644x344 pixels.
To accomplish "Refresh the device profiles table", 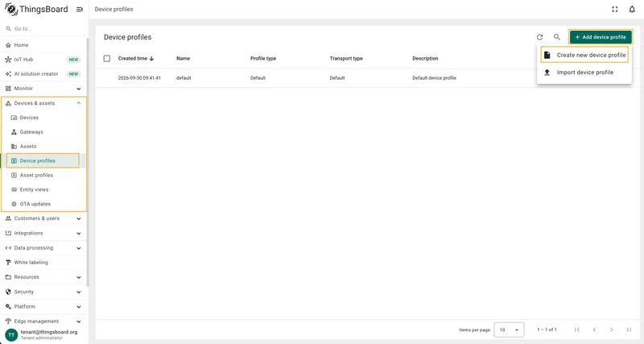I will point(539,37).
